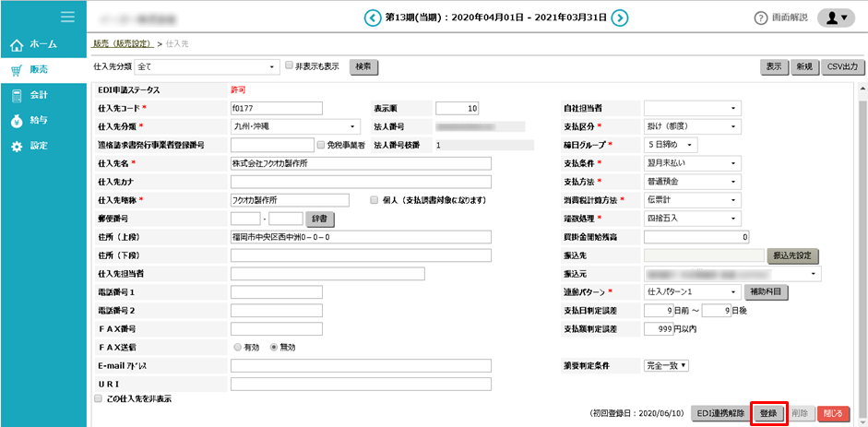Expand the 仕入先分類 filter dropdown at top

tap(207, 66)
